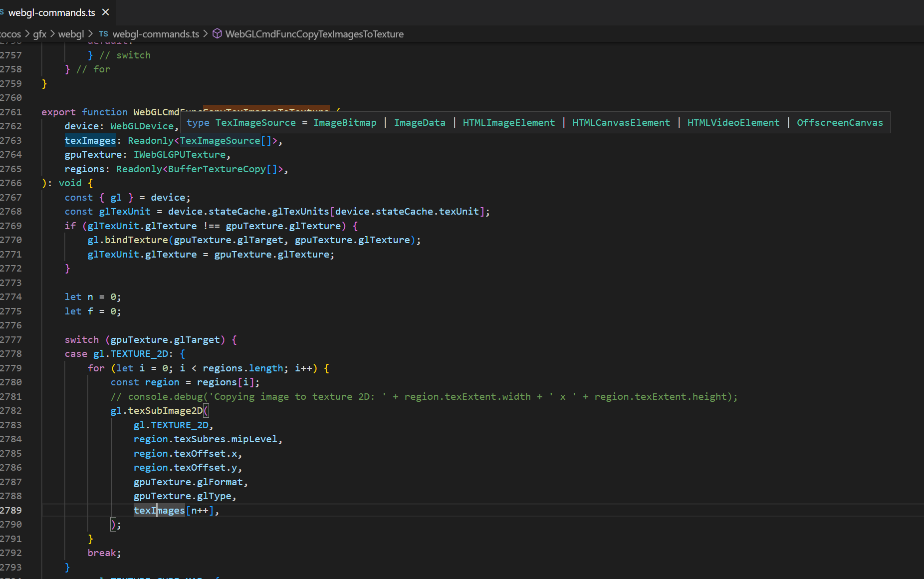Click OffscreenCanvas in the hover tooltip
The width and height of the screenshot is (924, 579).
pos(840,123)
